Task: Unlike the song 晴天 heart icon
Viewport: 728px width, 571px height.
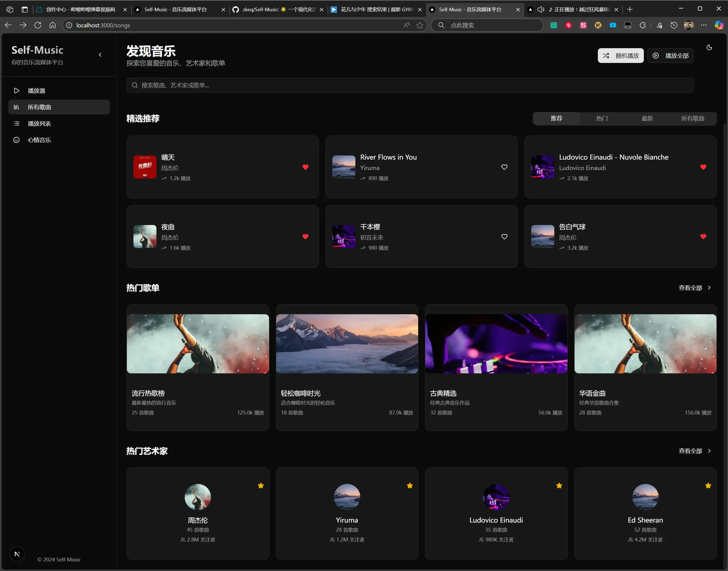Action: tap(305, 167)
